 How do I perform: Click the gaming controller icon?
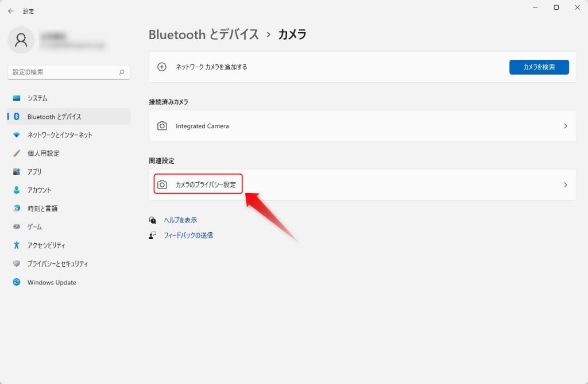17,226
